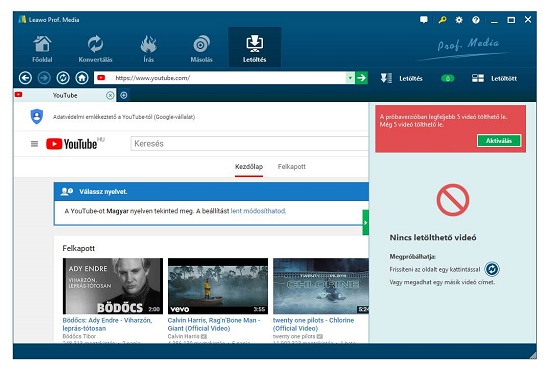The width and height of the screenshot is (550, 373).
Task: Open the help question mark icon
Action: click(x=476, y=20)
